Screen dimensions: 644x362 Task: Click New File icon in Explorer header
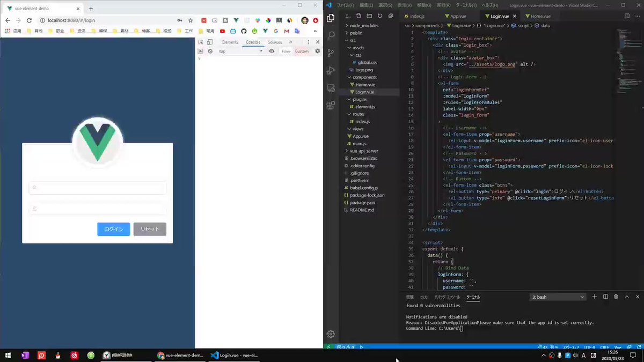(x=358, y=16)
